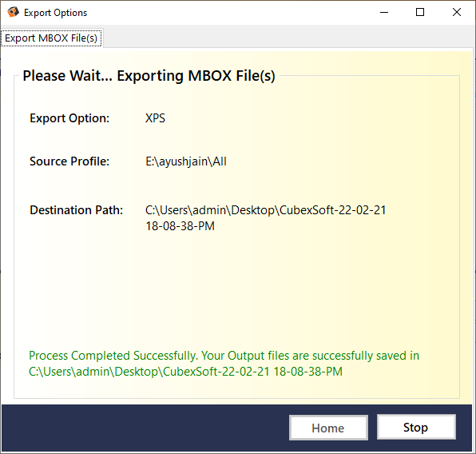Click the Destination Path label

point(76,210)
